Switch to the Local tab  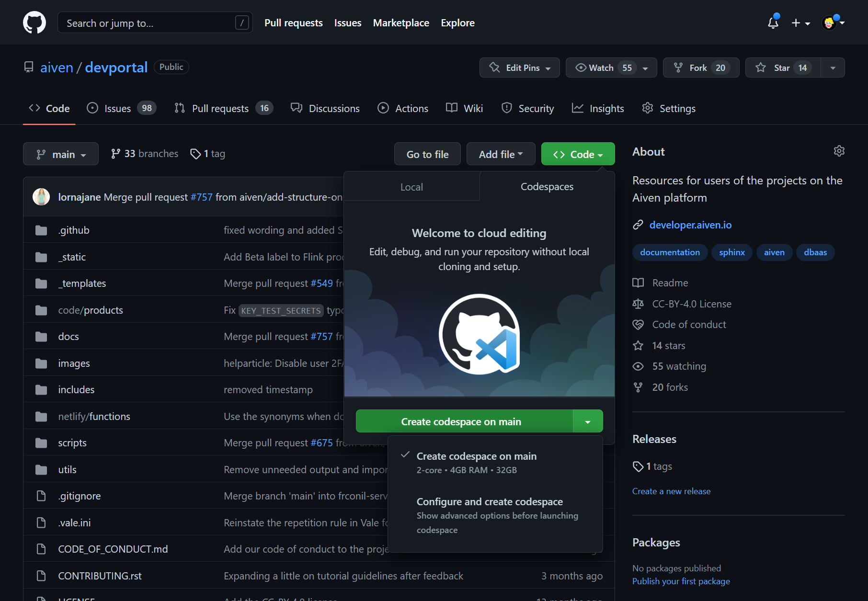point(411,187)
